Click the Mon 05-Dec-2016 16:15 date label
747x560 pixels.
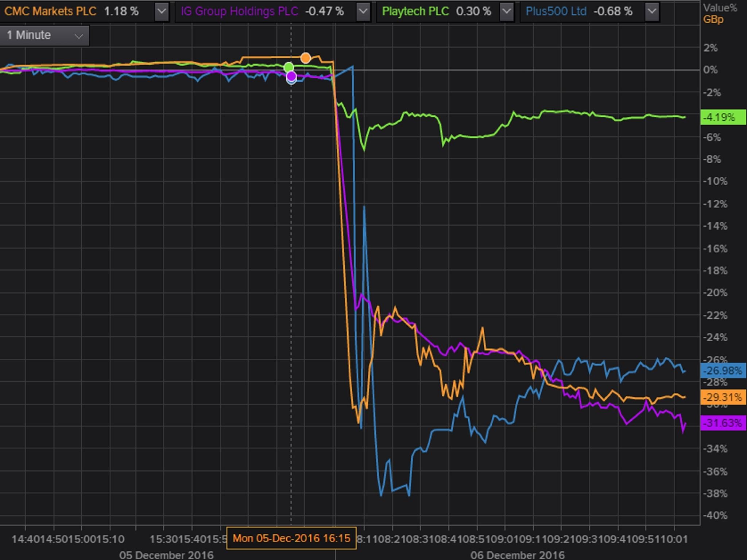pyautogui.click(x=291, y=538)
